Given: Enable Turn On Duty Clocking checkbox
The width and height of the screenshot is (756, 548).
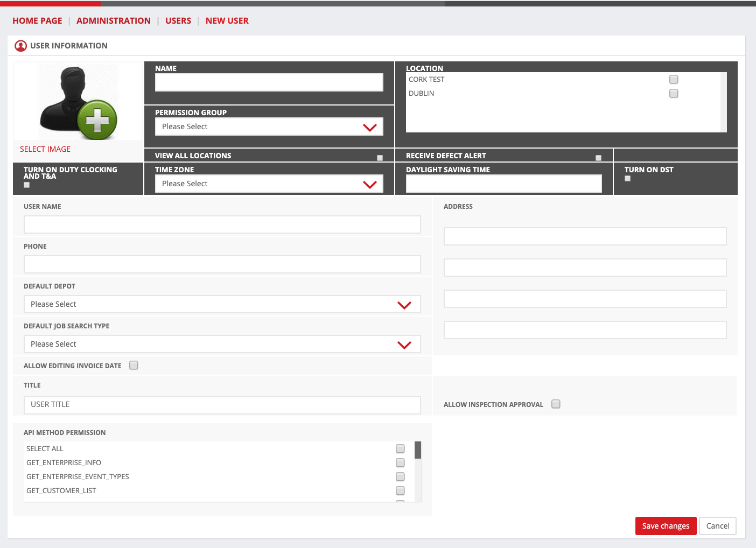Looking at the screenshot, I should click(x=26, y=185).
